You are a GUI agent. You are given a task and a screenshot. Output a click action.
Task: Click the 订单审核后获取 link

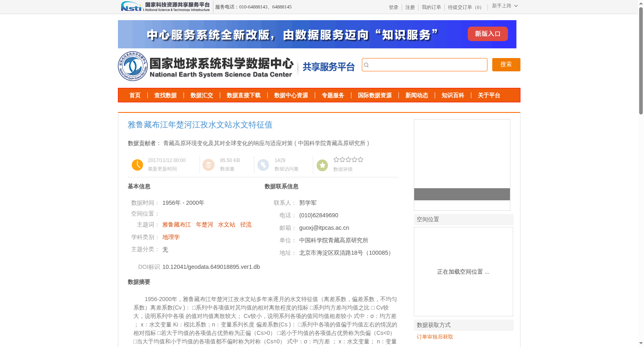(435, 337)
